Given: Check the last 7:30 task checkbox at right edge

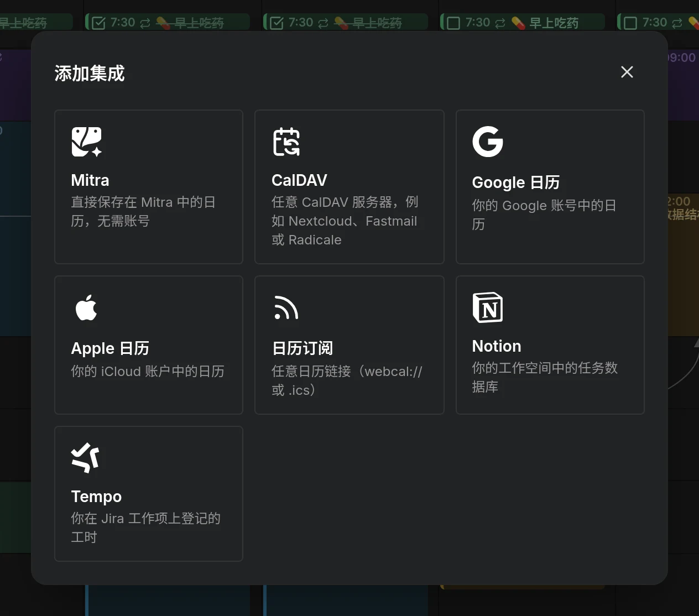Looking at the screenshot, I should click(x=630, y=23).
